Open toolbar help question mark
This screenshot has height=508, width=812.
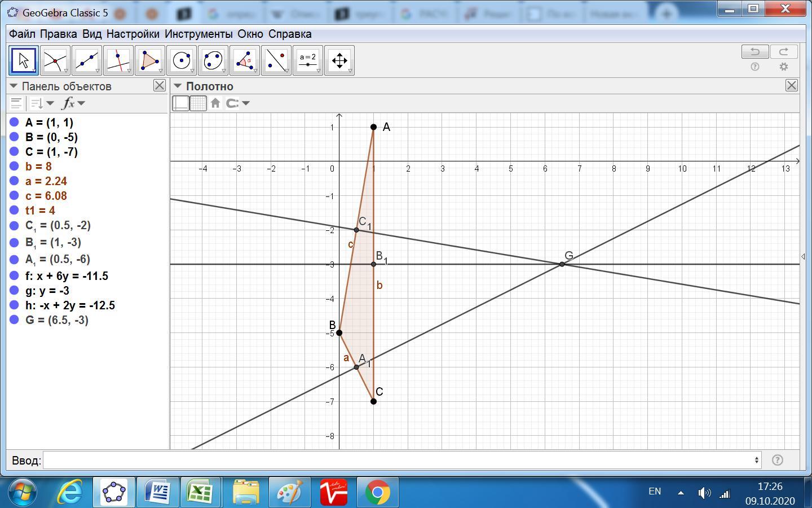[x=755, y=67]
